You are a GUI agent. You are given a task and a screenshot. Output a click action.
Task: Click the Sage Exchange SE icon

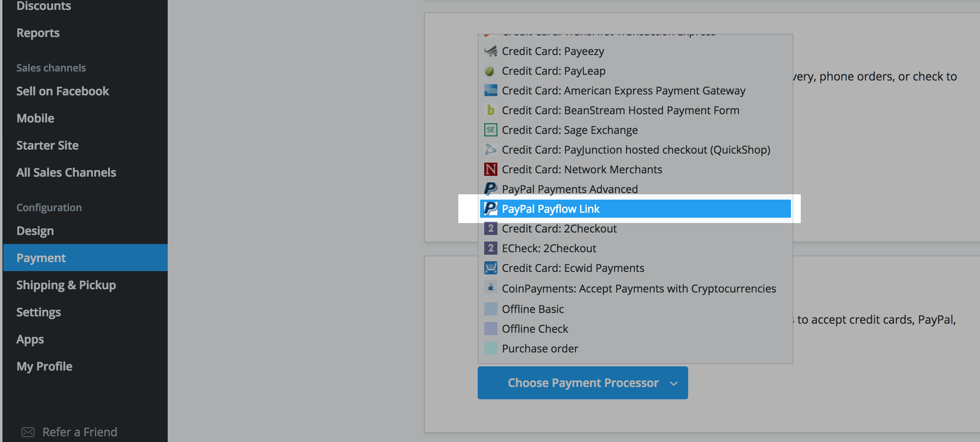[x=490, y=130]
